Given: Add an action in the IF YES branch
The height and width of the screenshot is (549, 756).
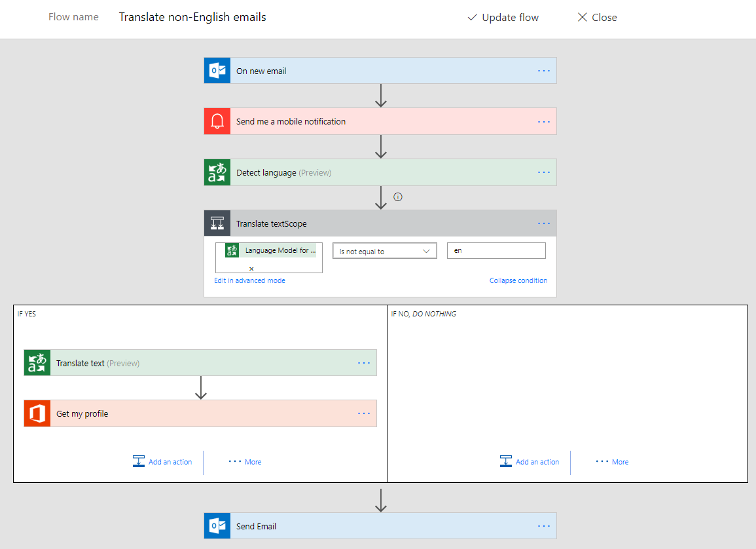Looking at the screenshot, I should (x=163, y=462).
